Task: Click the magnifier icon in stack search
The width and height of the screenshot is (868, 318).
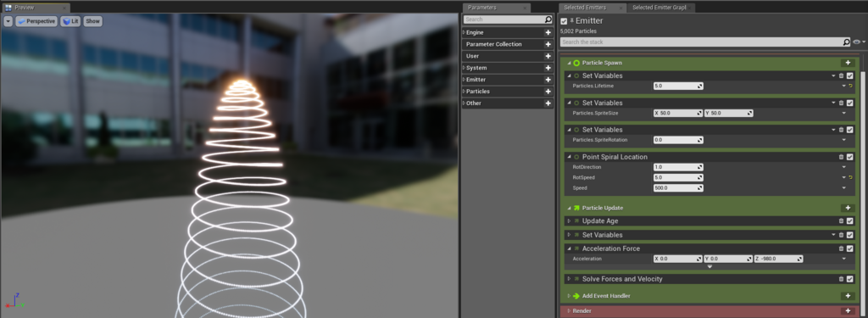Action: (847, 42)
